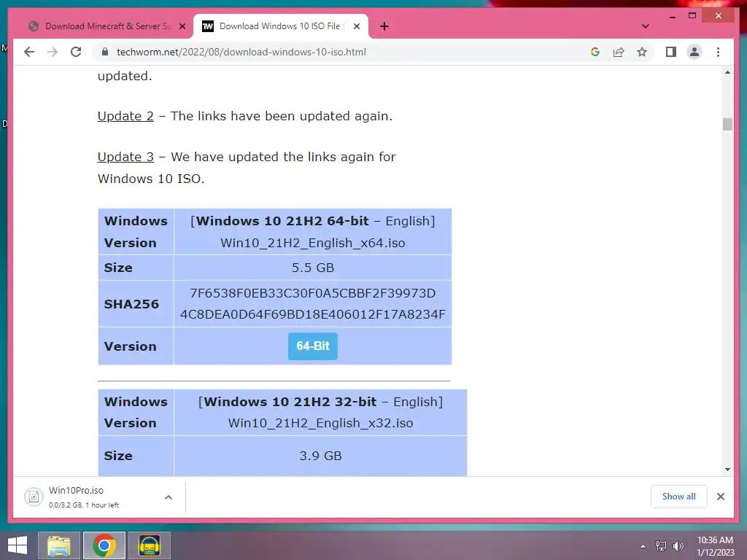Image resolution: width=747 pixels, height=560 pixels.
Task: Click Show all downloads button
Action: [679, 497]
